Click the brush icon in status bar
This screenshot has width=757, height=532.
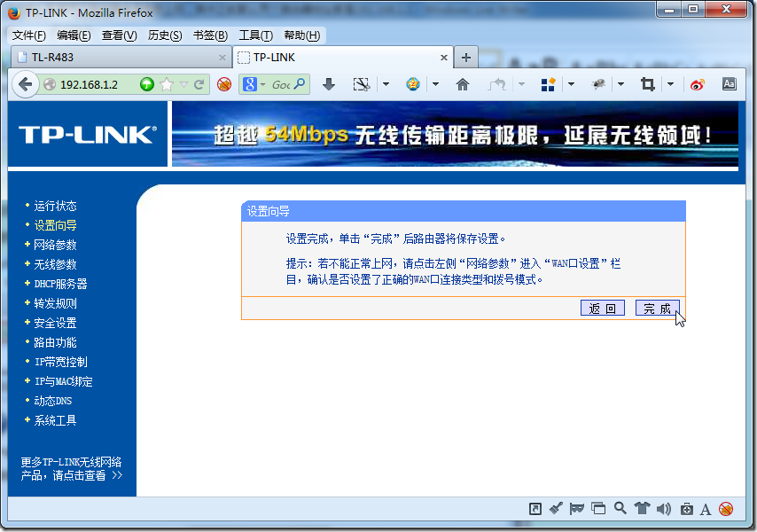(x=556, y=508)
